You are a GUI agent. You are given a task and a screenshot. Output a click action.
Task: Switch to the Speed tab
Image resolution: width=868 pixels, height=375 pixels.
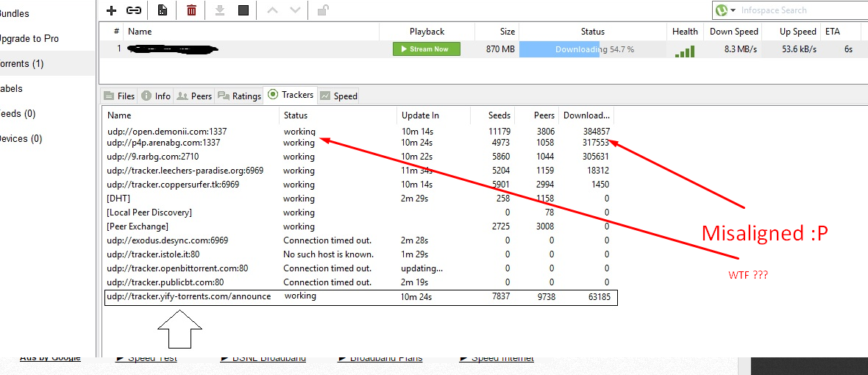339,96
